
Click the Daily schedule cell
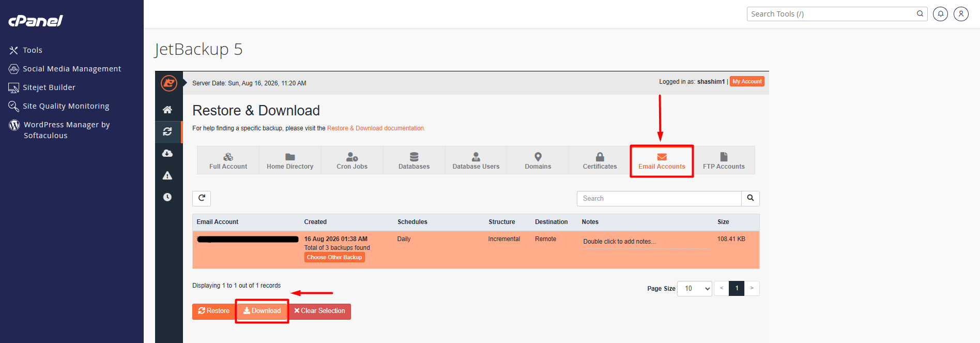tap(404, 239)
